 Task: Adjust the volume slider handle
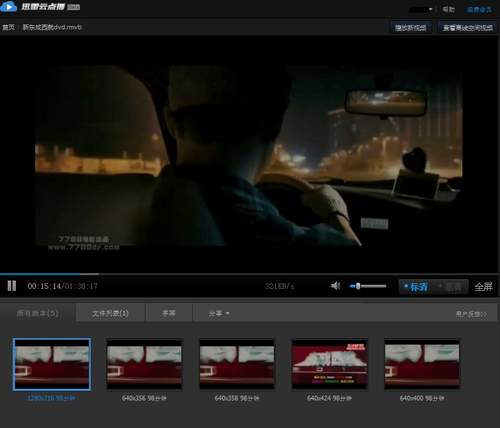[x=358, y=286]
